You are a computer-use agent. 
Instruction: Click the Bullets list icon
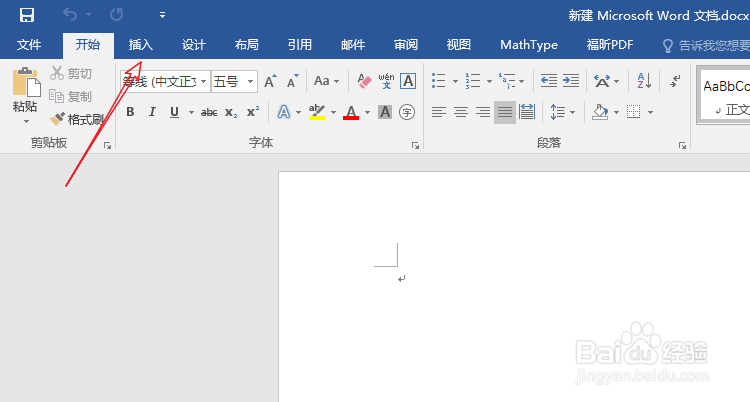click(439, 81)
